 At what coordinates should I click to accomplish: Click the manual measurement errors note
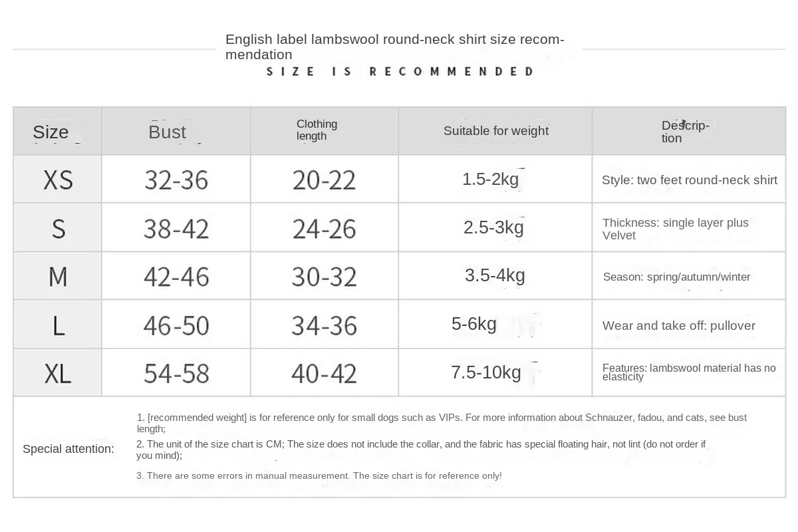pyautogui.click(x=319, y=475)
